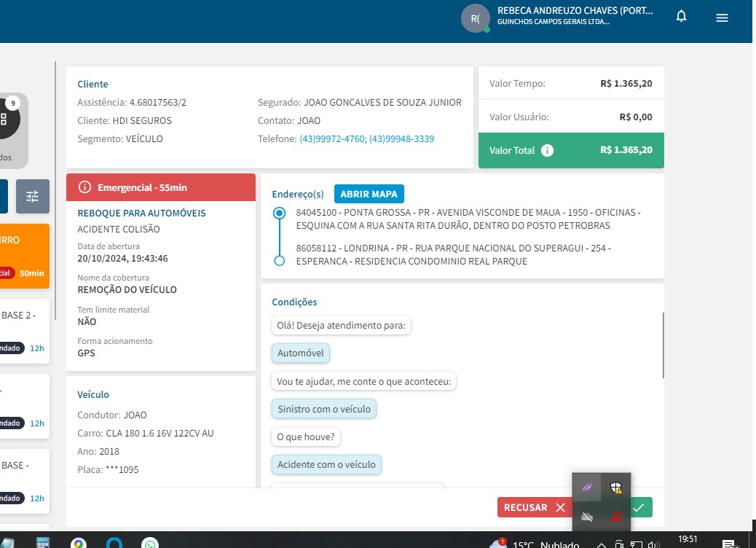Open the BASE - service card

coord(24,482)
